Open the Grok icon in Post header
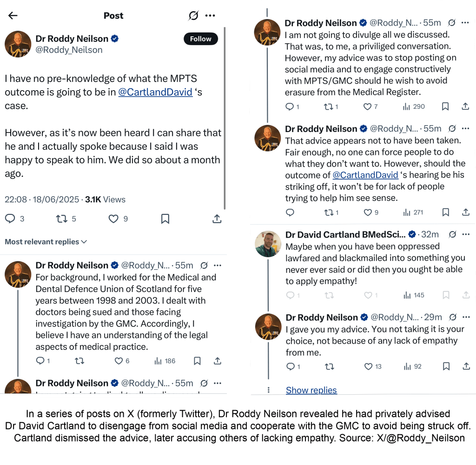 coord(193,16)
